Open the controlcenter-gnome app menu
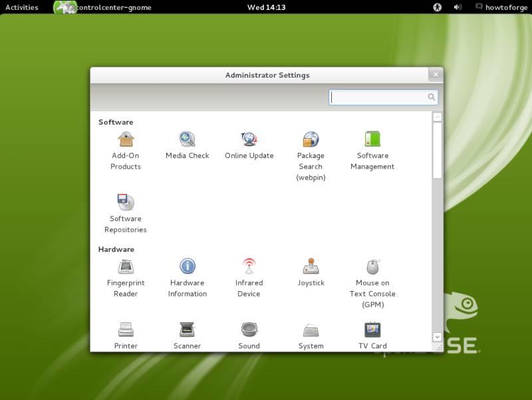The width and height of the screenshot is (532, 400). pos(103,7)
